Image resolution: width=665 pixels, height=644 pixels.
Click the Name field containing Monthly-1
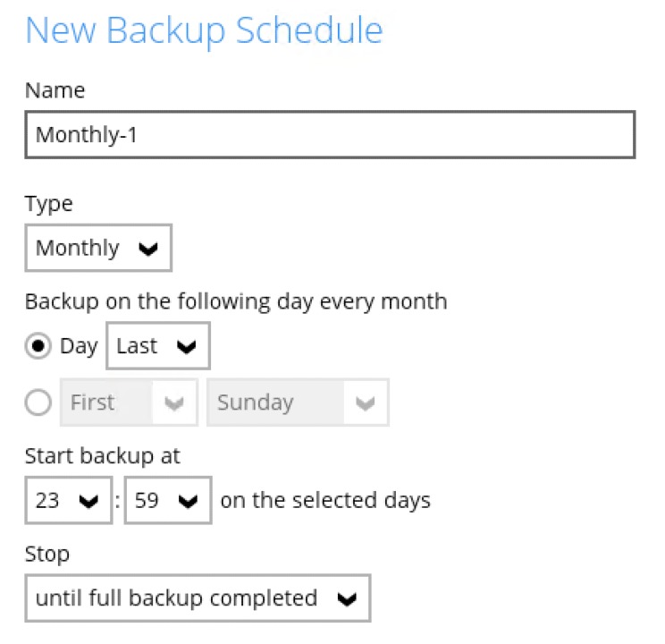329,135
